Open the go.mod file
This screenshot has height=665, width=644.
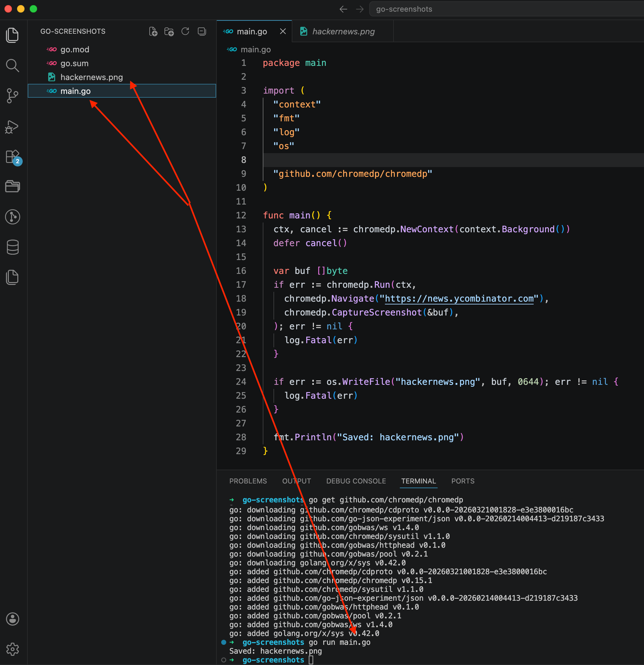(75, 49)
